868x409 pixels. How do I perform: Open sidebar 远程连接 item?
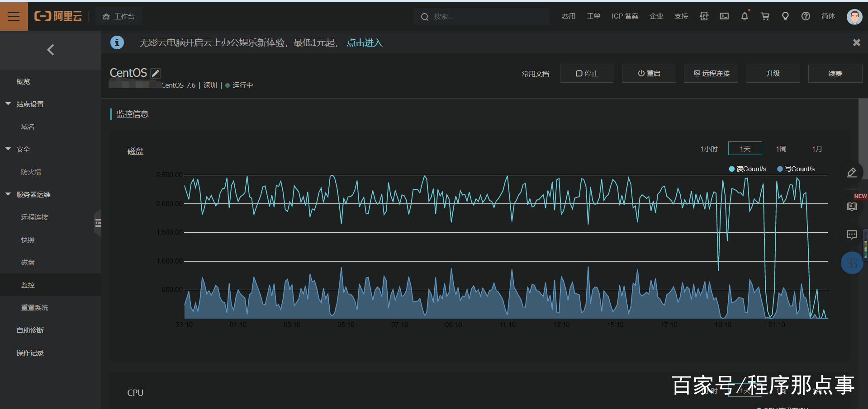tap(51, 217)
